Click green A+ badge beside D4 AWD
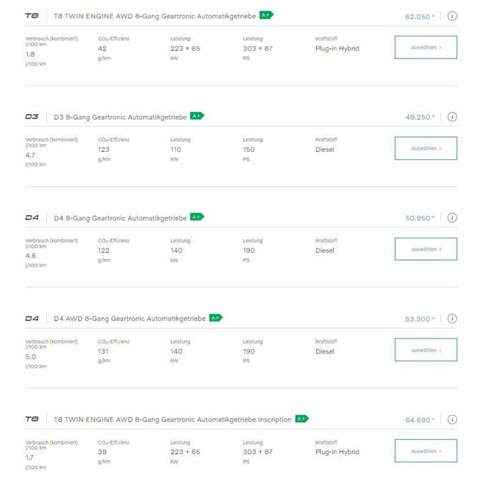This screenshot has width=500, height=483. 216,318
